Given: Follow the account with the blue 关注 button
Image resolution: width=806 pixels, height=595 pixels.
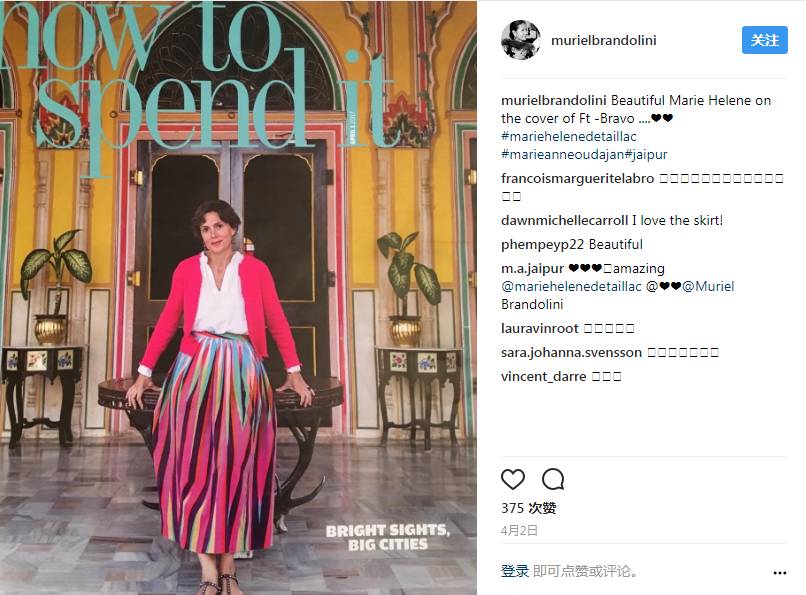Looking at the screenshot, I should [x=764, y=40].
